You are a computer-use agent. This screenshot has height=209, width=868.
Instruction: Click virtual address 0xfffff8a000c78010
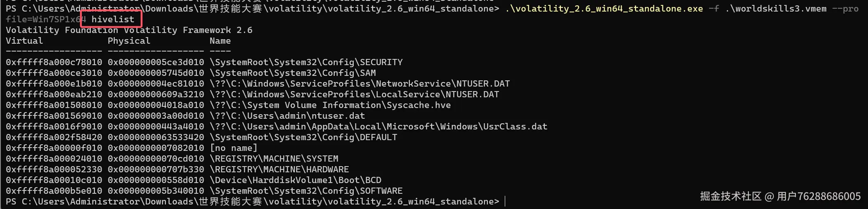tap(54, 62)
